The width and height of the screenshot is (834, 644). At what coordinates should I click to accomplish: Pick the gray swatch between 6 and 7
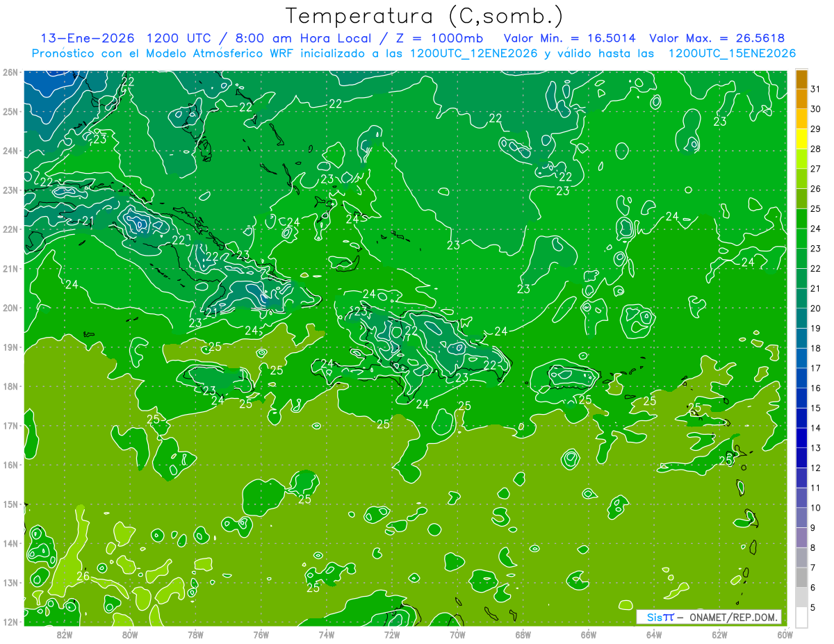801,577
